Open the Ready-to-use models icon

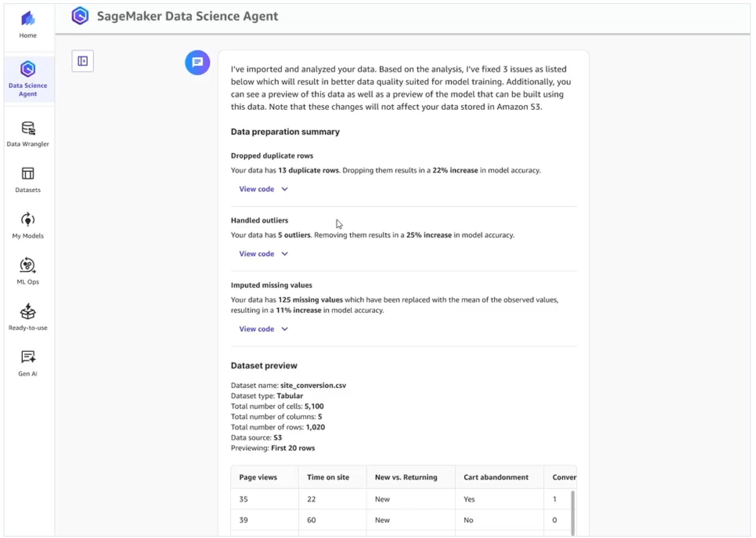tap(28, 311)
